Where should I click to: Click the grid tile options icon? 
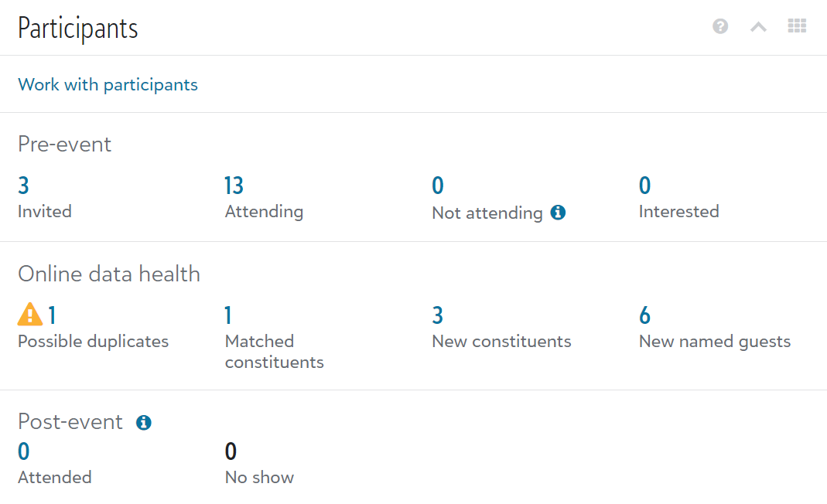click(797, 26)
